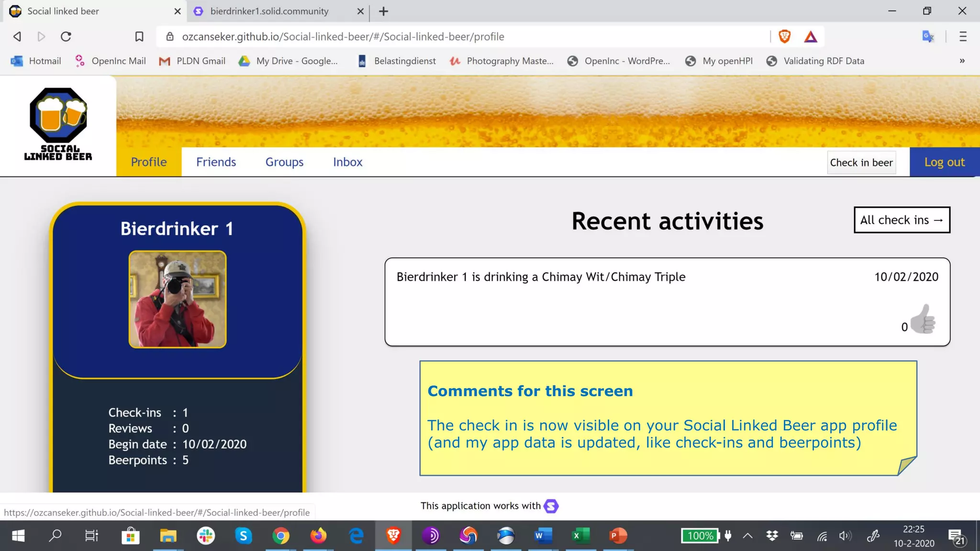Open the browser hamburger menu
This screenshot has height=551, width=980.
pos(963,36)
